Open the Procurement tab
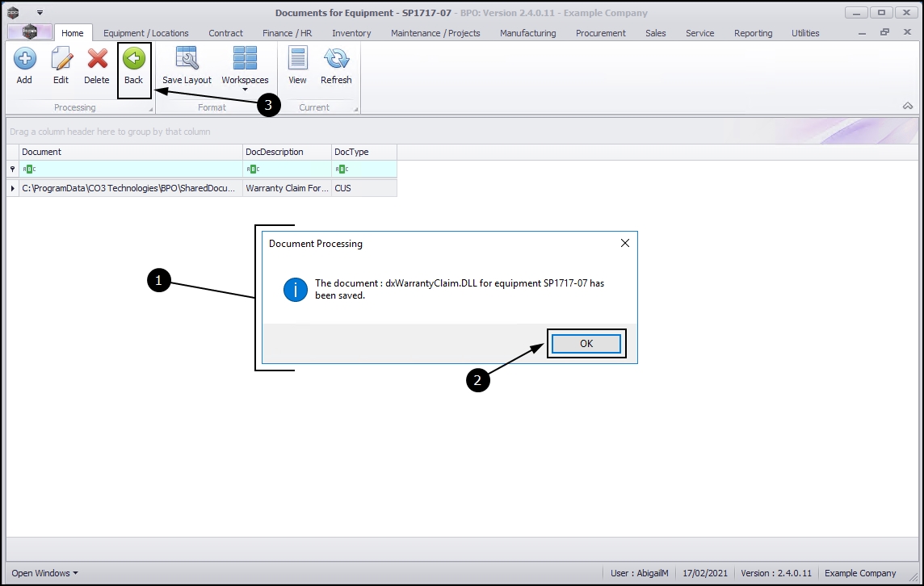 coord(600,33)
